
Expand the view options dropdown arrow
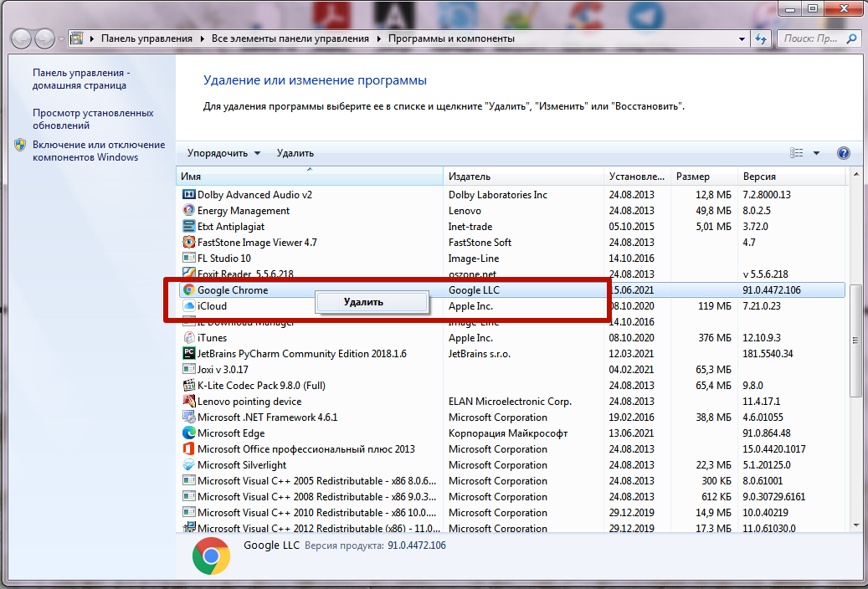click(816, 153)
